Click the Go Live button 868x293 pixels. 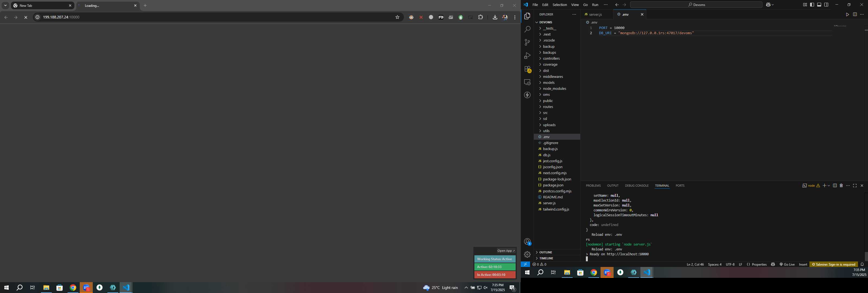click(x=787, y=265)
